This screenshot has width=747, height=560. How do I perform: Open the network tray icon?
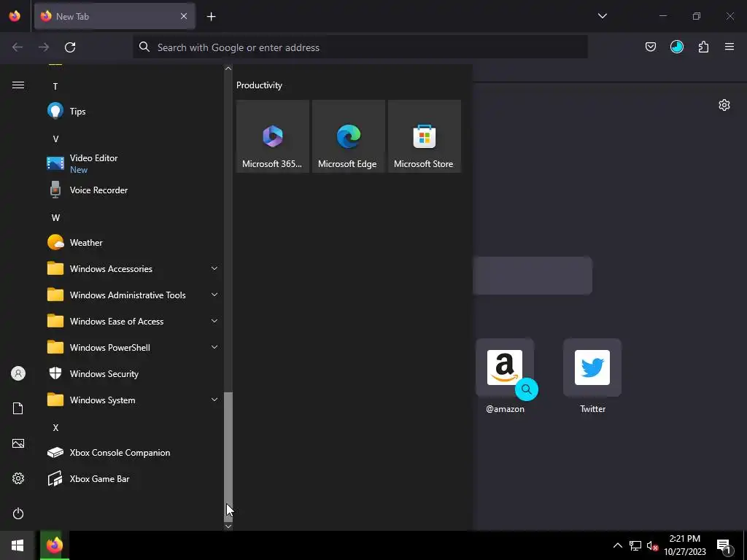tap(635, 545)
